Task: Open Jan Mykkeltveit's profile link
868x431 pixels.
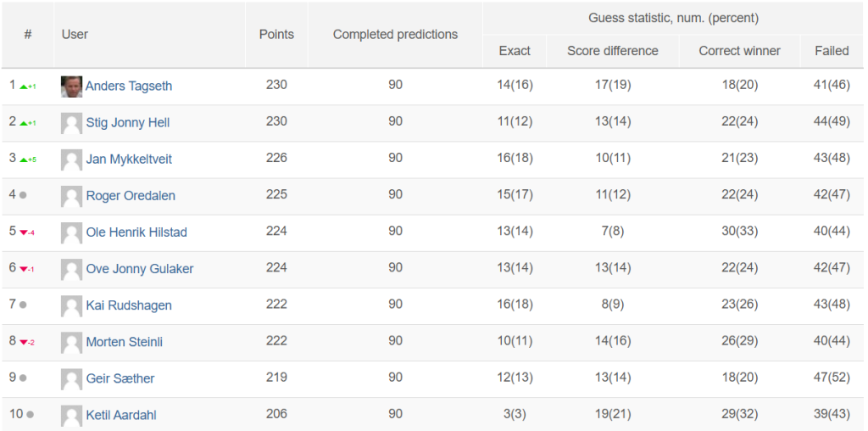Action: tap(129, 160)
